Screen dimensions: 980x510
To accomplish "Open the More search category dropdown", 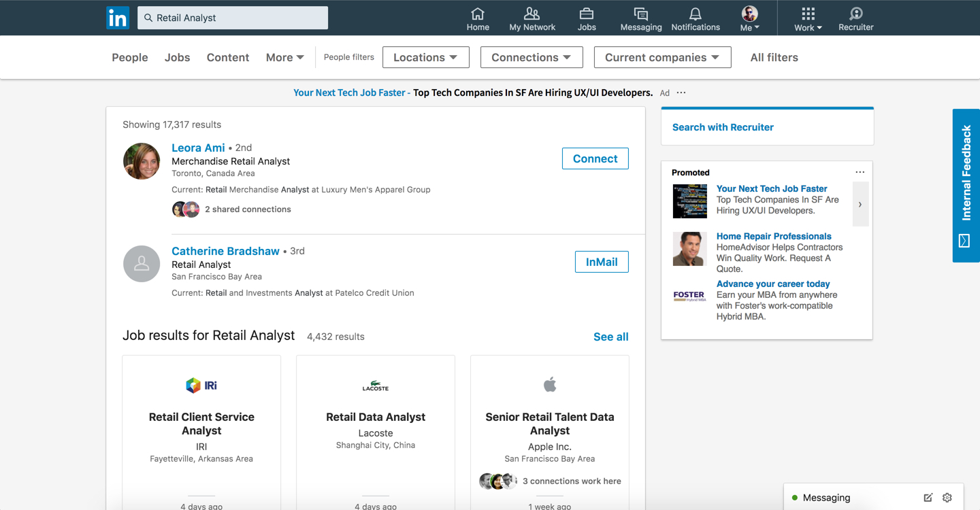I will point(284,58).
